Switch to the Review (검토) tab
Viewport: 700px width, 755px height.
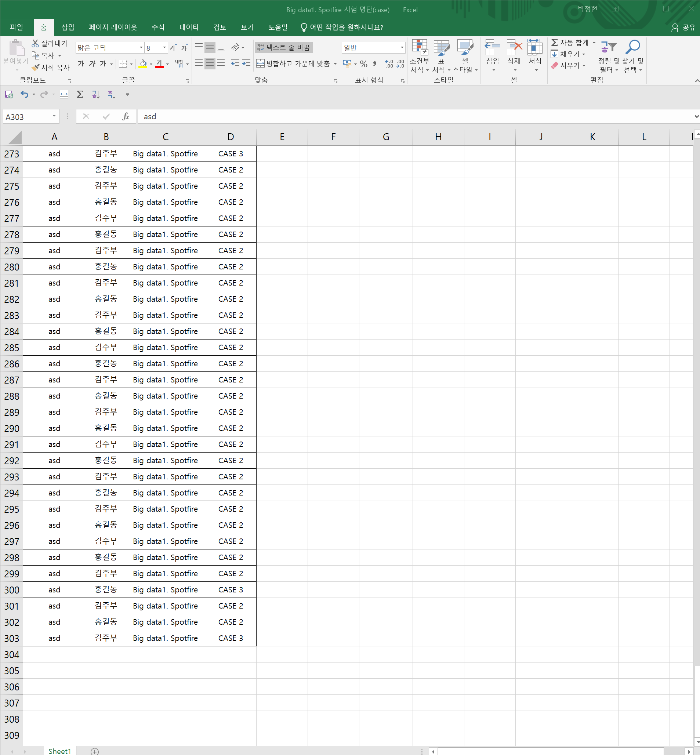[220, 27]
